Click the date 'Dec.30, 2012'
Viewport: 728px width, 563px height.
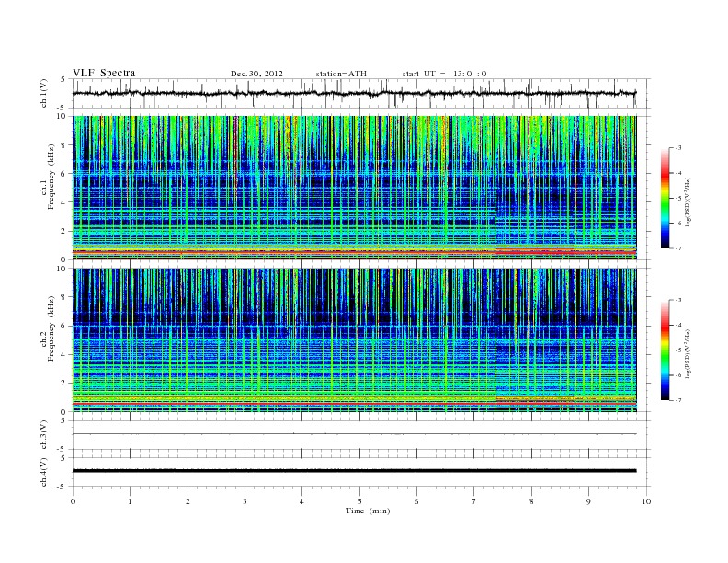click(256, 74)
